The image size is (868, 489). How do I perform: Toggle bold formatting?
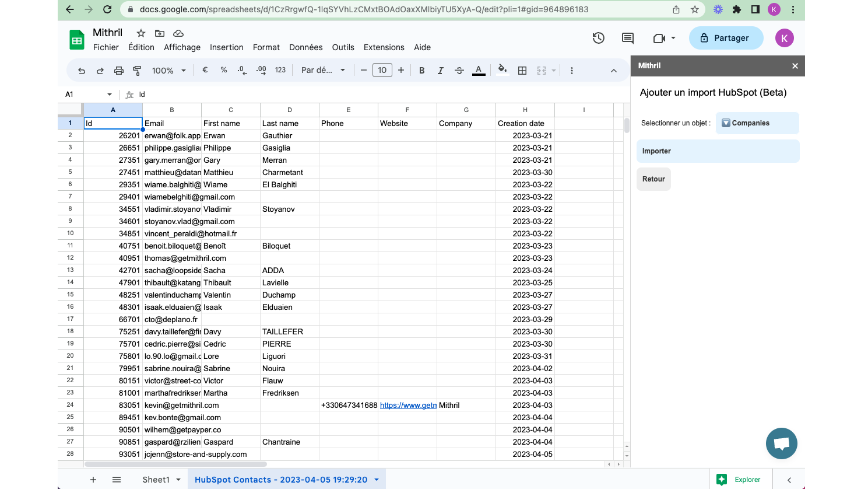click(x=421, y=71)
